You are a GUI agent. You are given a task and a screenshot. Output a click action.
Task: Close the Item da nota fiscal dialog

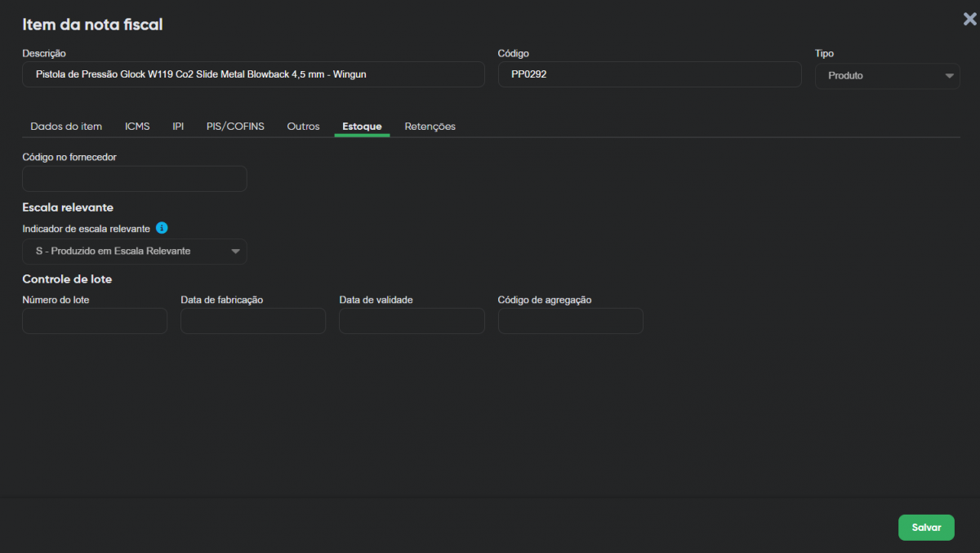click(969, 20)
